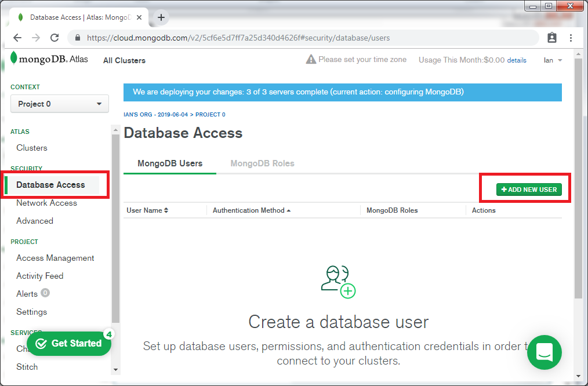This screenshot has height=386, width=588.
Task: Switch to the MongoDB Roles tab
Action: point(262,163)
